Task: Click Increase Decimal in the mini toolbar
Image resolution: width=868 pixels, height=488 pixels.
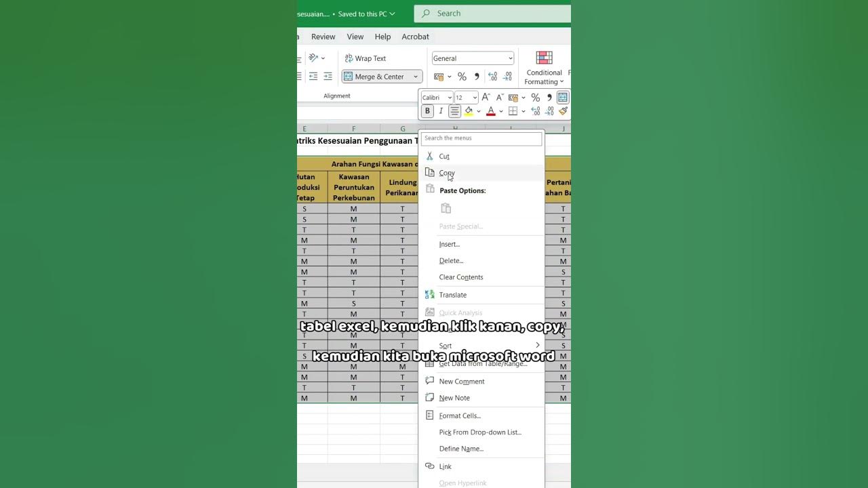Action: click(x=536, y=111)
